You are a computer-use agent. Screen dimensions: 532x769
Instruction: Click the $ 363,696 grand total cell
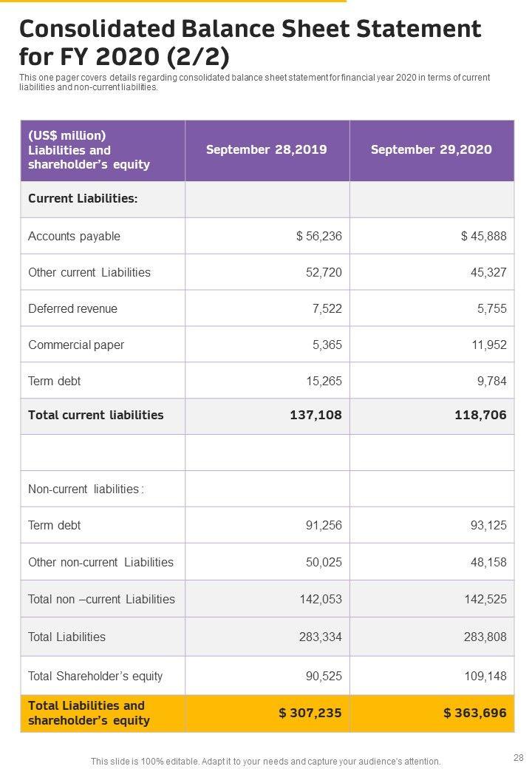(x=474, y=713)
